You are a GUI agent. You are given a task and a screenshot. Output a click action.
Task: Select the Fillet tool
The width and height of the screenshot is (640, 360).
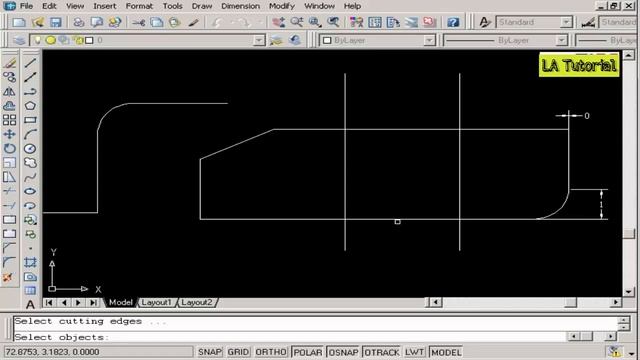point(9,262)
